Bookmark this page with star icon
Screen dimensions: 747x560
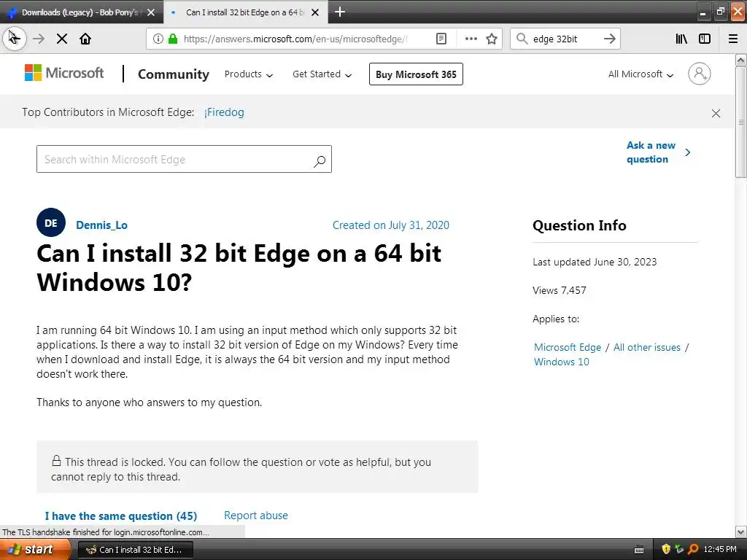click(492, 39)
